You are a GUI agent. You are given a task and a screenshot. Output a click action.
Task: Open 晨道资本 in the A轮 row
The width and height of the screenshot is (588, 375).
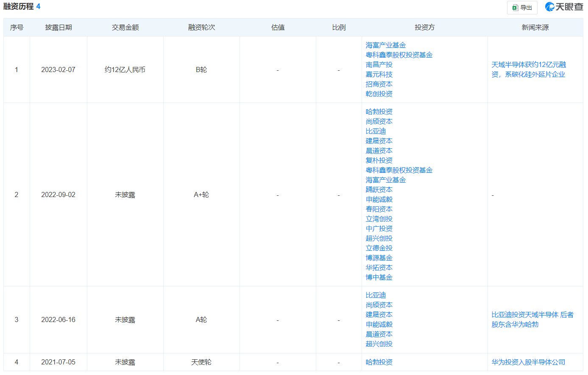pyautogui.click(x=379, y=334)
